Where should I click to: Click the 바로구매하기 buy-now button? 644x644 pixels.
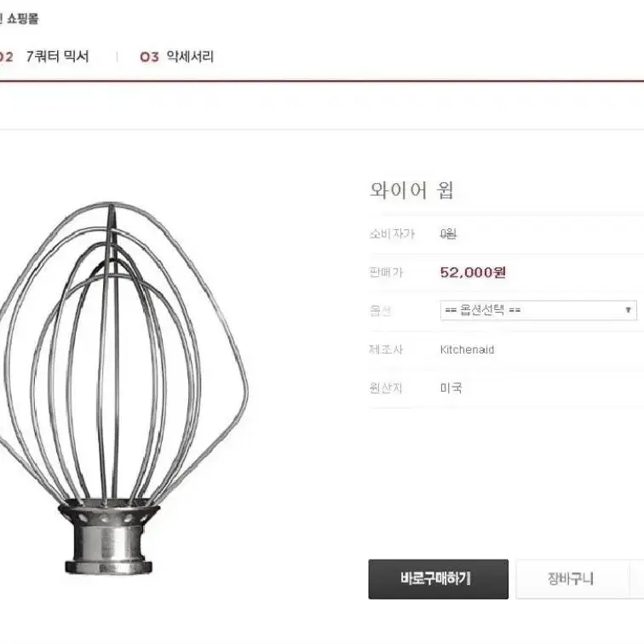click(438, 578)
